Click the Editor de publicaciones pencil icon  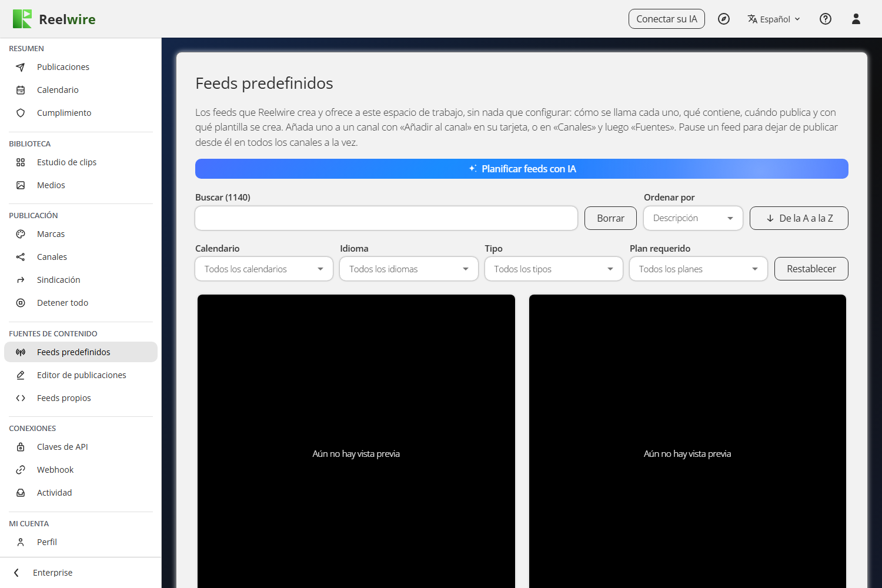[21, 375]
